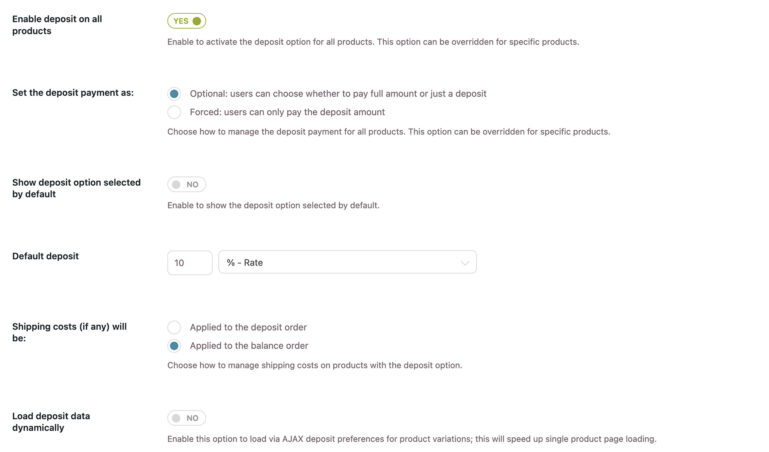Click the chevron arrow of the Rate dropdown
This screenshot has width=769, height=452.
tap(464, 263)
